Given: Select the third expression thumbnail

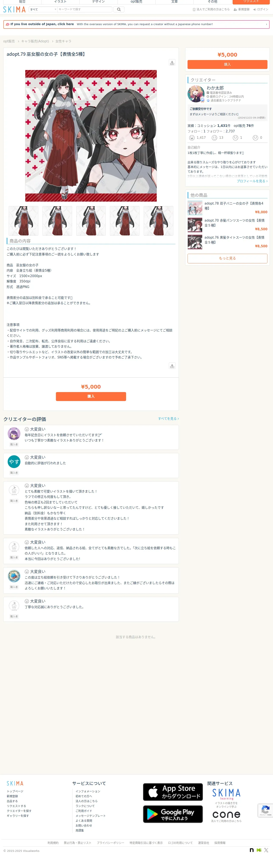Looking at the screenshot, I should 91,221.
